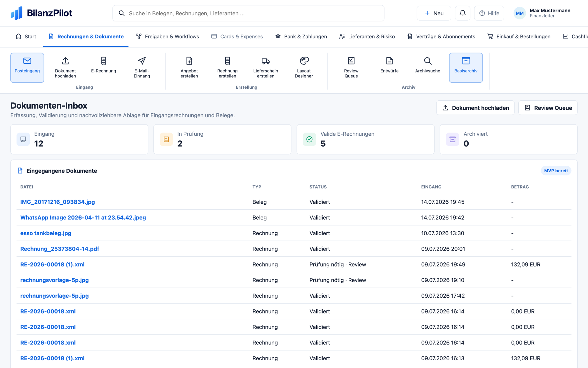Open Rechnung_25373804-14.pdf

[x=60, y=249]
